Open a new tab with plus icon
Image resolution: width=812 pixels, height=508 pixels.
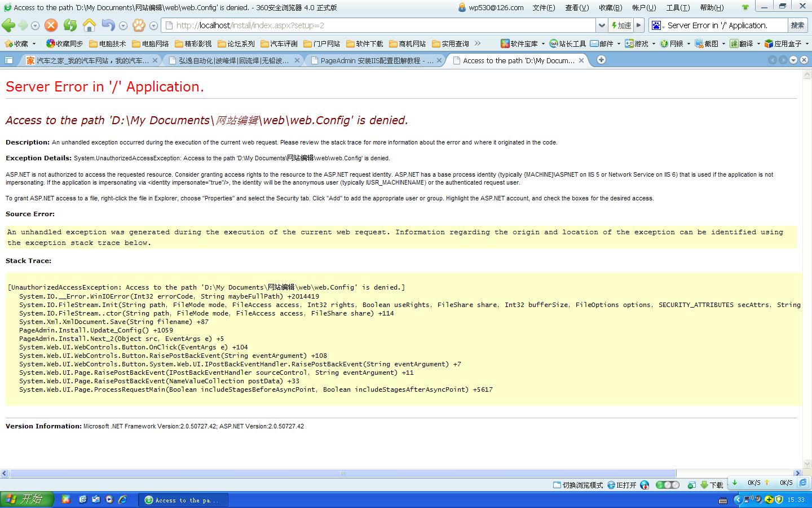pyautogui.click(x=601, y=60)
